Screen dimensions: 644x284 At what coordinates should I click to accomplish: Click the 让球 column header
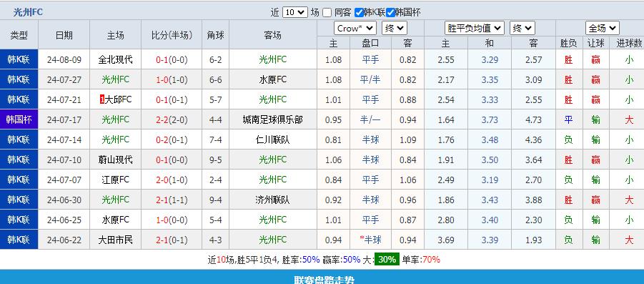tap(595, 43)
